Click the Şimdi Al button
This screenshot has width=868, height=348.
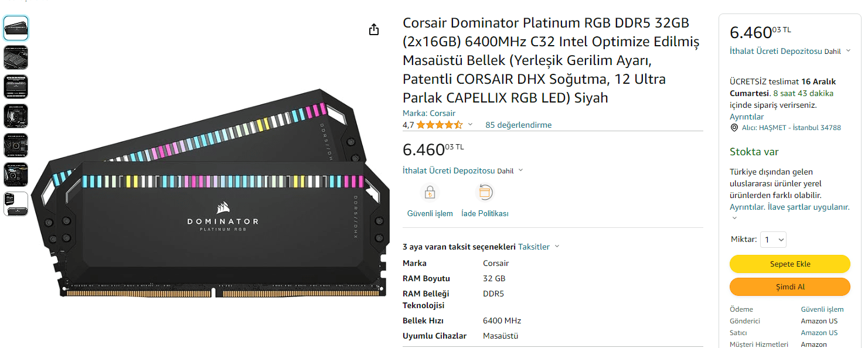[789, 287]
